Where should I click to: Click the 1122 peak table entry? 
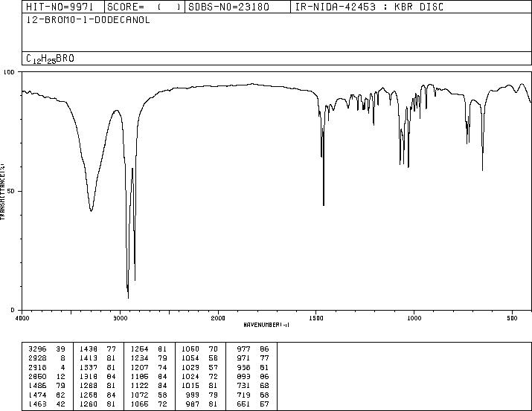[149, 386]
